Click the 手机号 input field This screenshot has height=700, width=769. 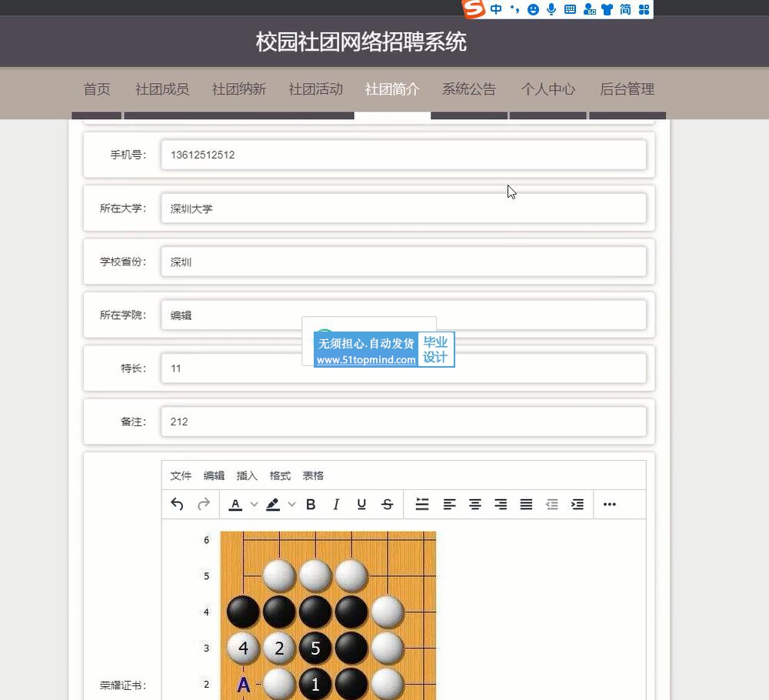point(403,155)
